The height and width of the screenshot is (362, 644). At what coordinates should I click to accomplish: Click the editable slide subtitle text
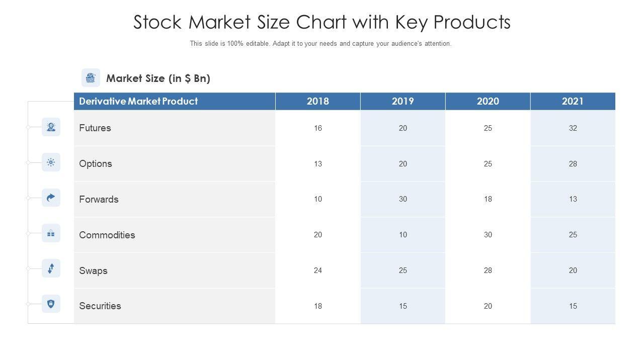point(320,44)
